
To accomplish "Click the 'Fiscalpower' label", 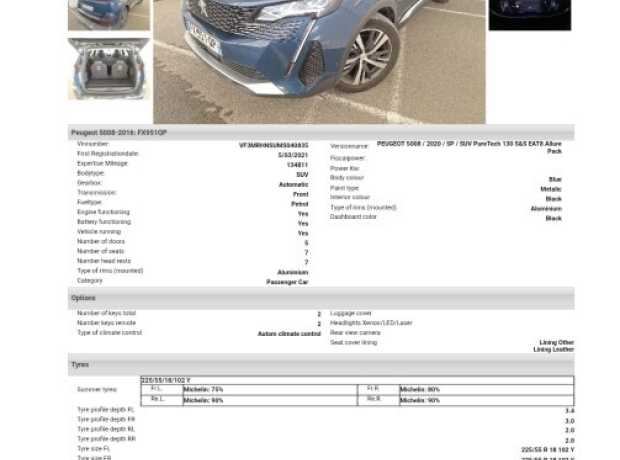I will pyautogui.click(x=348, y=158).
